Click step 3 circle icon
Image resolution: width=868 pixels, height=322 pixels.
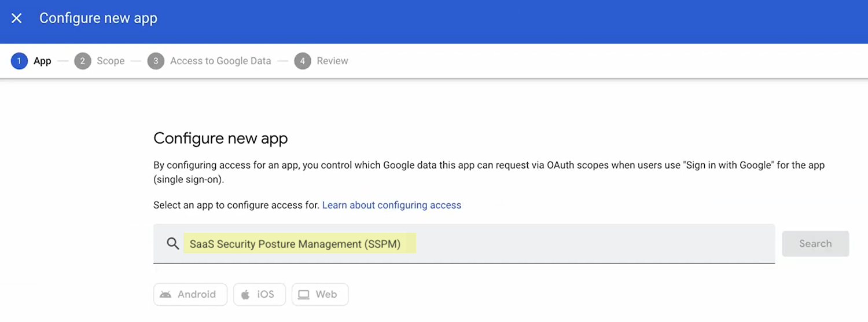(156, 61)
